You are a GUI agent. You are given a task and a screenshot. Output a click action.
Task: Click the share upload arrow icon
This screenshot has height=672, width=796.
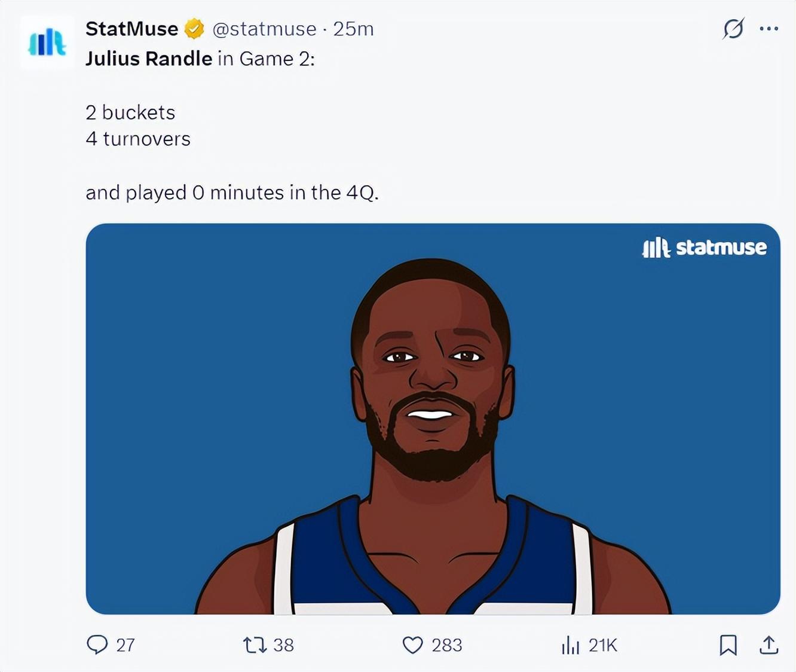tap(769, 645)
